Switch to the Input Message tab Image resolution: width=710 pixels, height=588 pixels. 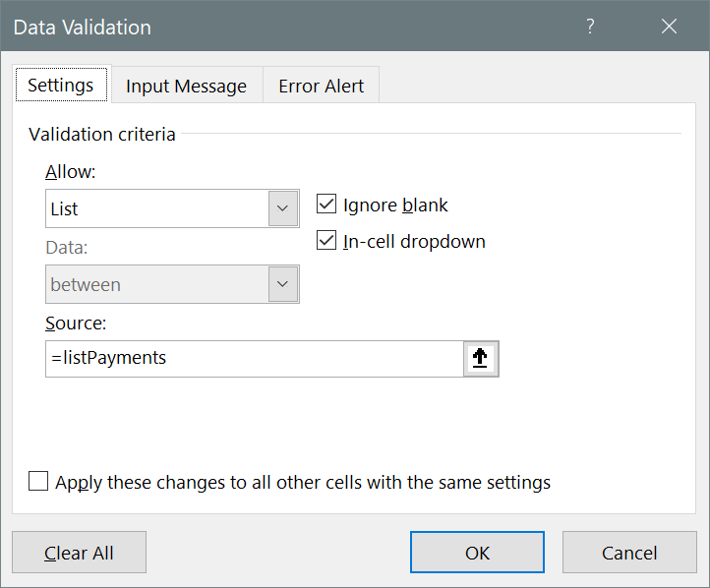[x=186, y=86]
